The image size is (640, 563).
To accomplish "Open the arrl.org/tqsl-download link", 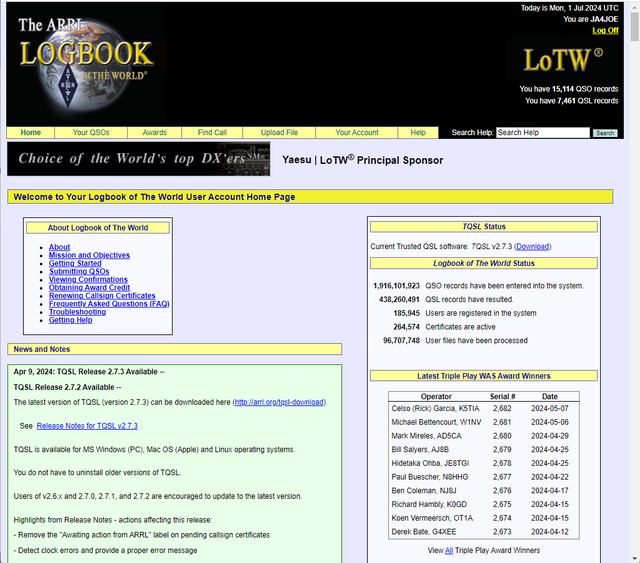I will pos(279,402).
